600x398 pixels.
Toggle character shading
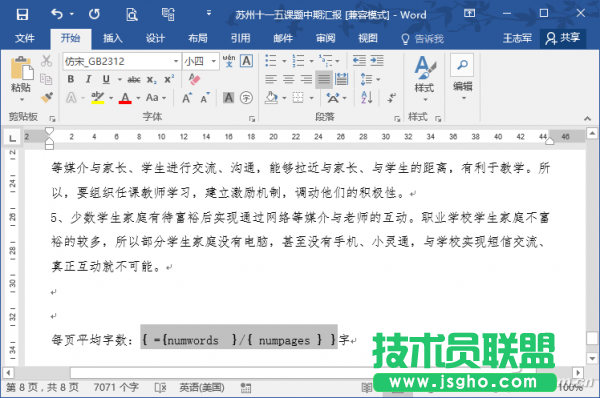pos(228,98)
